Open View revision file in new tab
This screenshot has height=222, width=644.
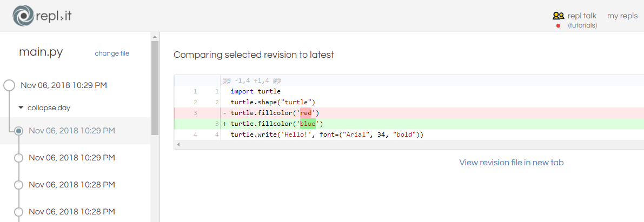coord(512,163)
